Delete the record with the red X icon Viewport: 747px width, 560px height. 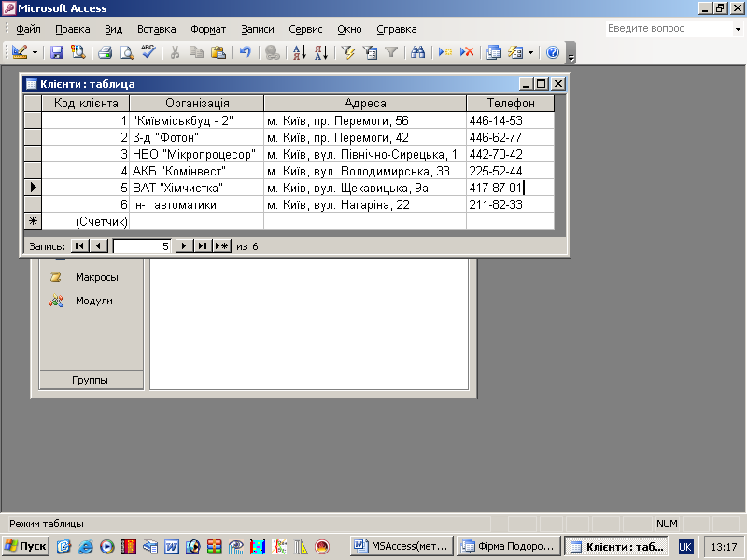(467, 52)
